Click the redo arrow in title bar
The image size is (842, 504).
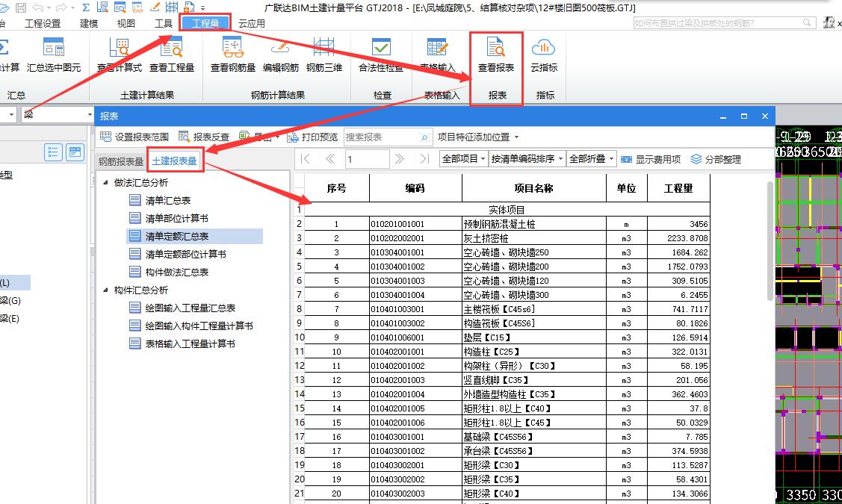point(61,7)
